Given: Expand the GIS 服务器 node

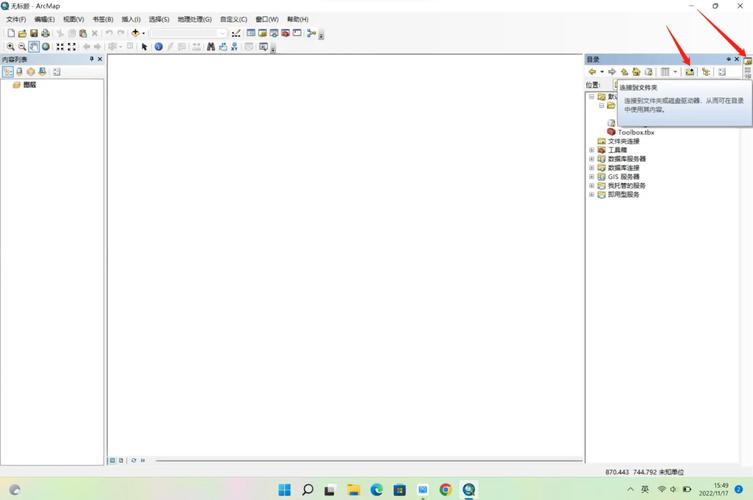Looking at the screenshot, I should [592, 176].
